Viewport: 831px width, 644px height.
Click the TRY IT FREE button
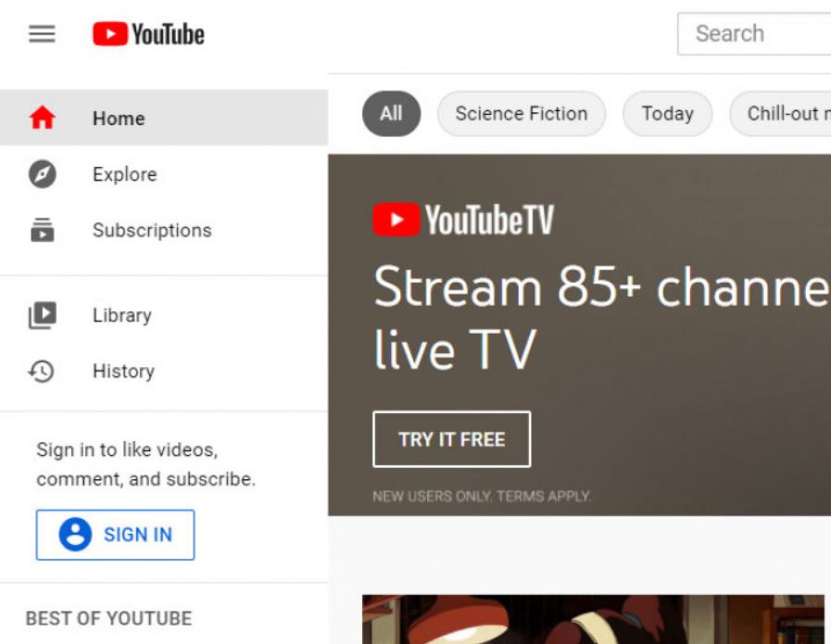[x=451, y=439]
